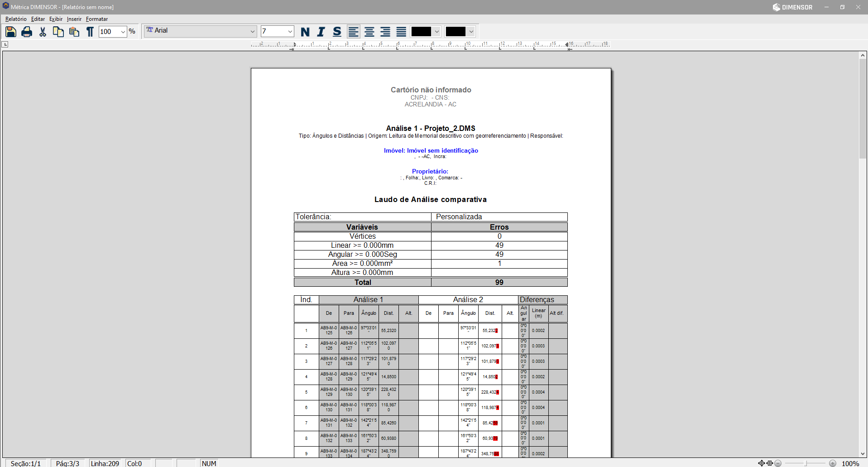This screenshot has width=868, height=467.
Task: Click the Cut scissors icon
Action: pyautogui.click(x=43, y=32)
